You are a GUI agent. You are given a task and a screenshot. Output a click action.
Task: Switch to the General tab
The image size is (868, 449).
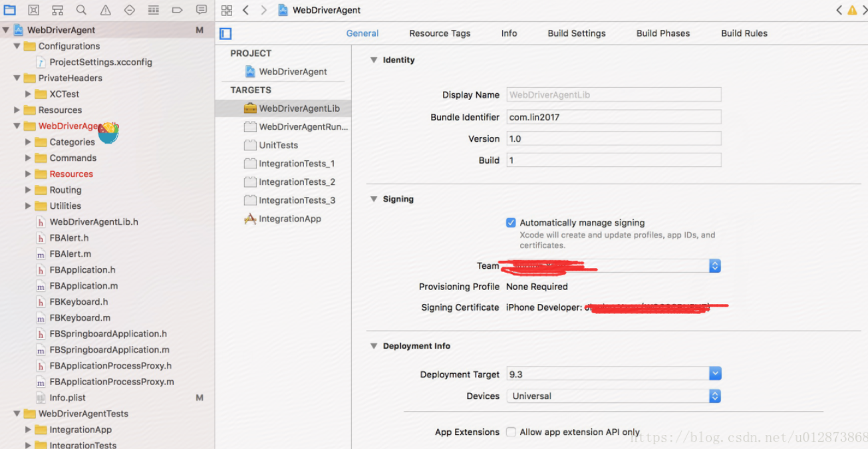(362, 33)
